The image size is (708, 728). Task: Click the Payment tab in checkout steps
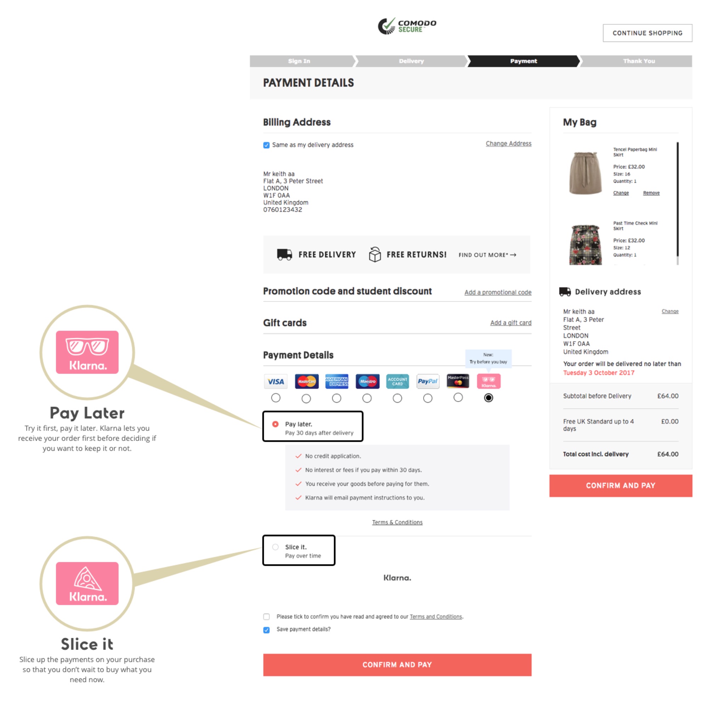(523, 61)
